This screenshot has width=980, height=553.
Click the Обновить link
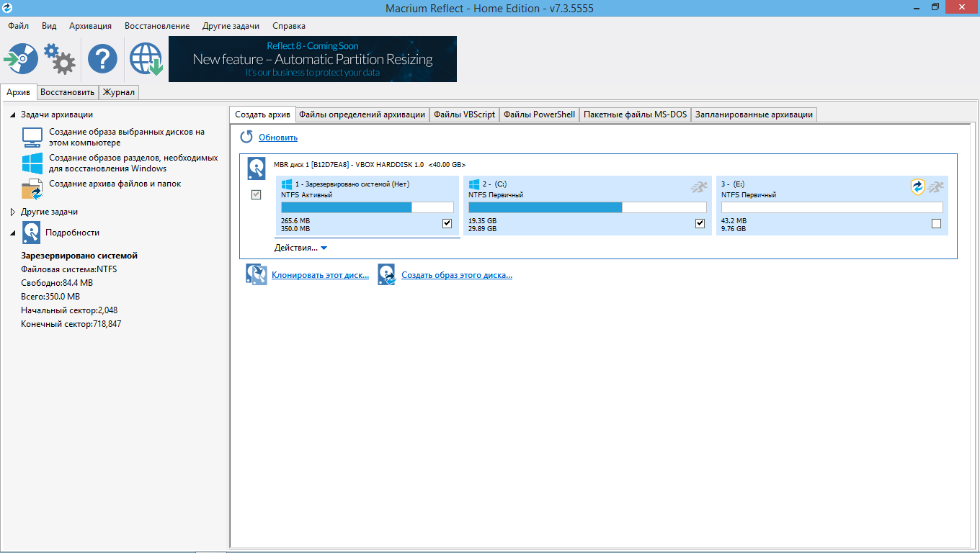pyautogui.click(x=278, y=138)
